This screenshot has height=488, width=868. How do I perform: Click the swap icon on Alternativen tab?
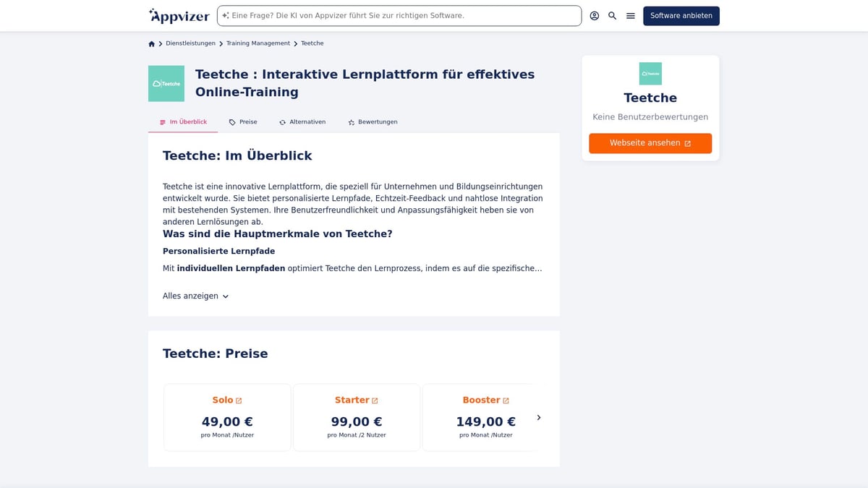pos(283,122)
